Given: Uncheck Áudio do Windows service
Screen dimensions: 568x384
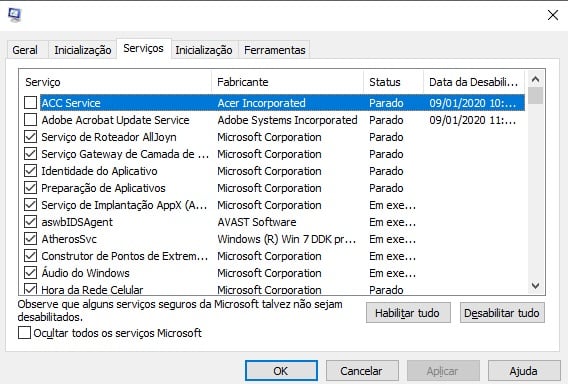Looking at the screenshot, I should click(x=30, y=273).
